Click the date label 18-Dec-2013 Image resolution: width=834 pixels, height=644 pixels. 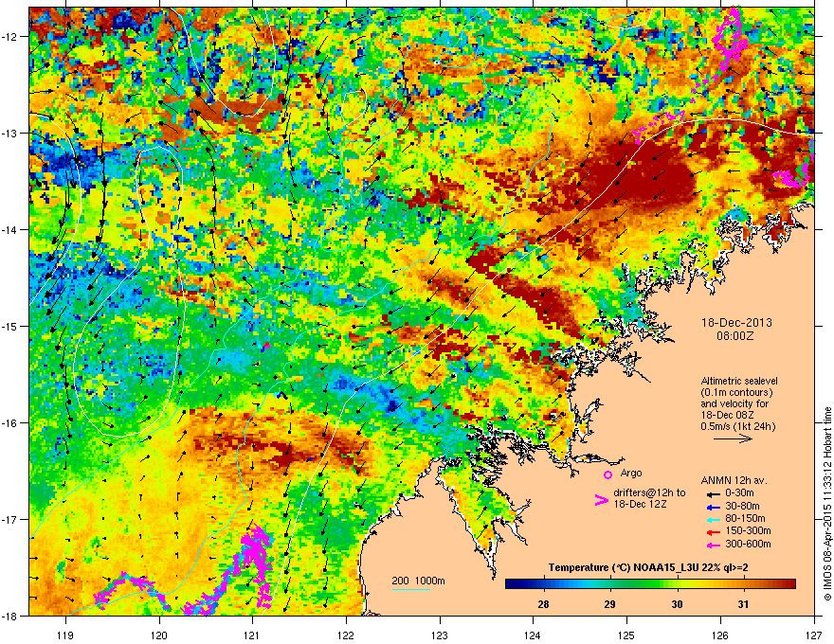click(736, 323)
